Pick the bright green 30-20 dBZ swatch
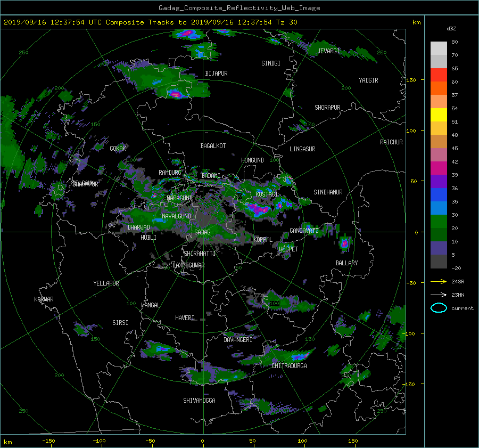This screenshot has width=479, height=448. [x=439, y=222]
